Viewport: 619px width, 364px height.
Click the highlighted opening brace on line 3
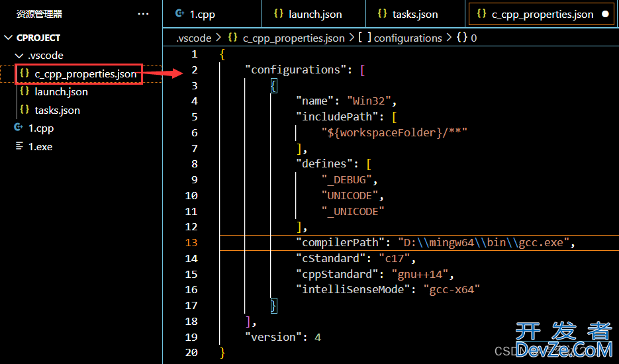pos(274,85)
